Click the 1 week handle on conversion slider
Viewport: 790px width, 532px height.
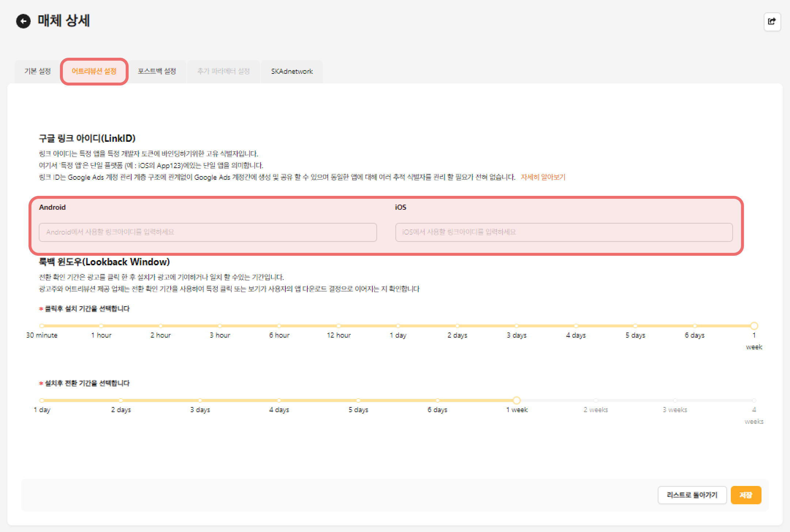pyautogui.click(x=516, y=400)
